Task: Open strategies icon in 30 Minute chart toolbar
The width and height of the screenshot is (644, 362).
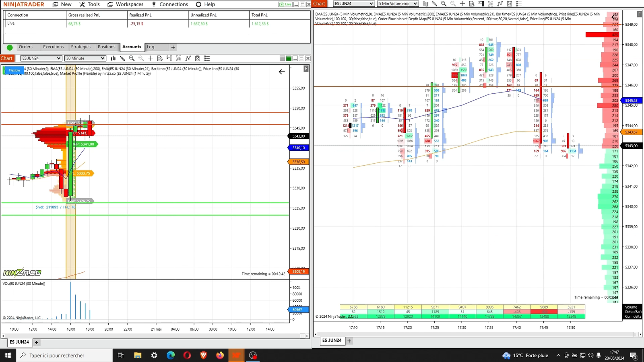Action: (x=188, y=58)
